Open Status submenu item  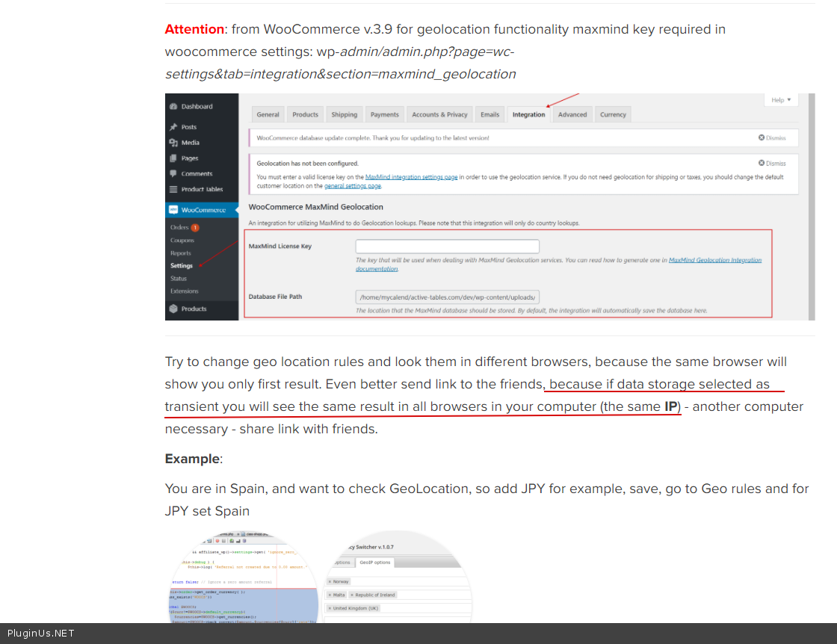coord(179,279)
